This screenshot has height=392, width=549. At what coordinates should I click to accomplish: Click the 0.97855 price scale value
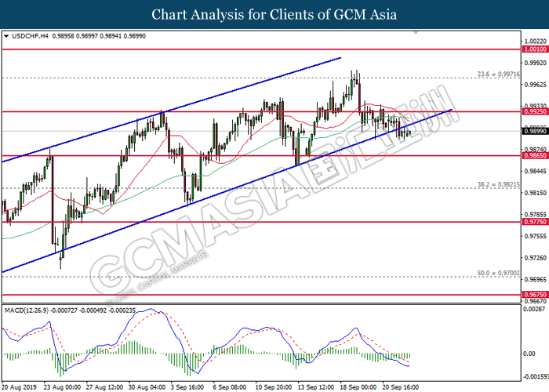(x=536, y=215)
